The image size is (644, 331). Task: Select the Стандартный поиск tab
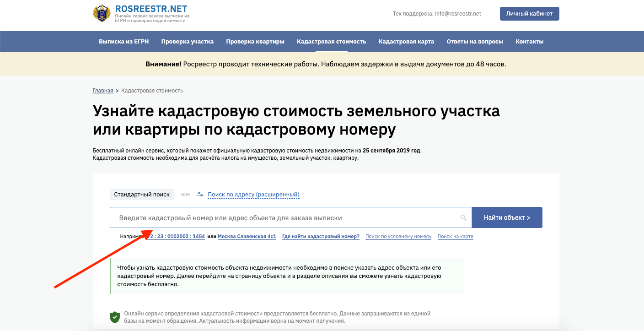coord(142,195)
